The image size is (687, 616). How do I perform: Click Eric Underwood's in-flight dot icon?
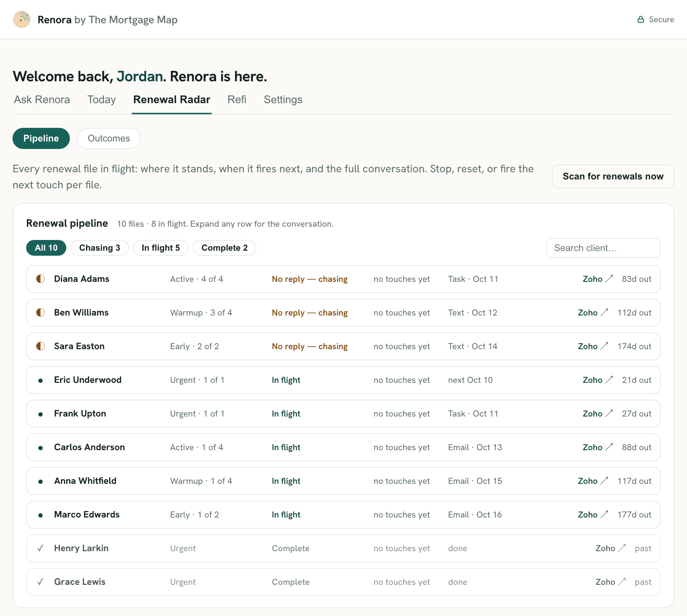(40, 380)
